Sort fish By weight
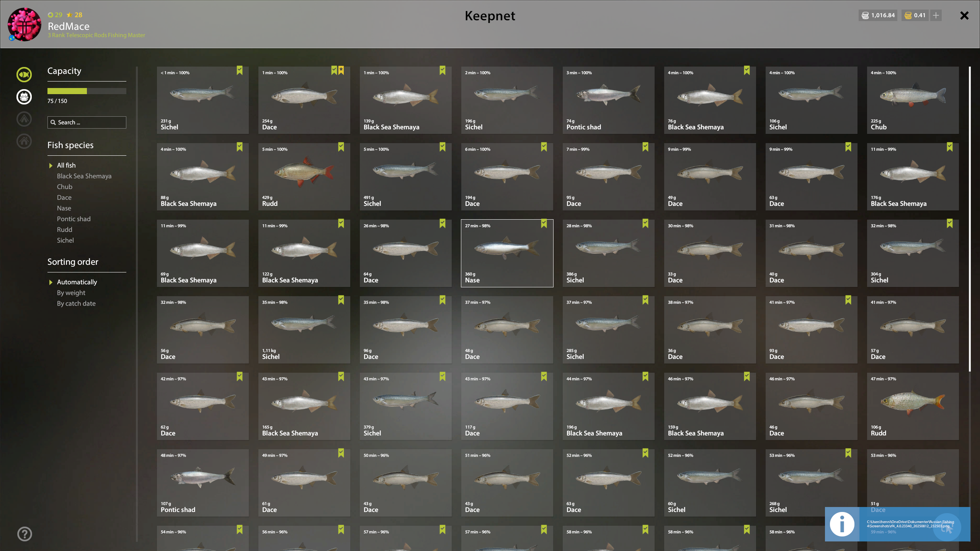980x551 pixels. 71,293
